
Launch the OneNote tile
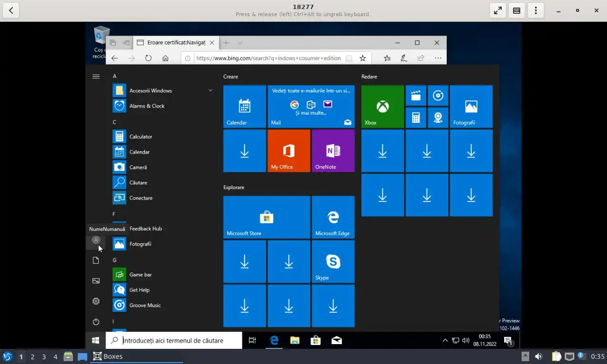point(333,151)
